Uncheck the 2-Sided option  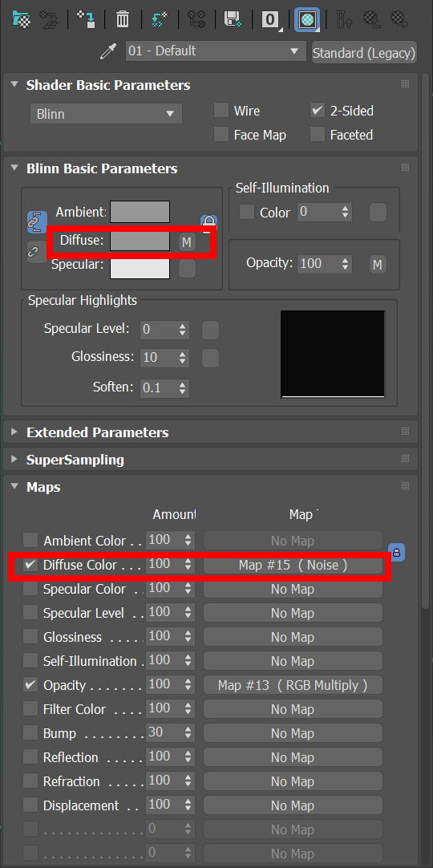click(317, 110)
